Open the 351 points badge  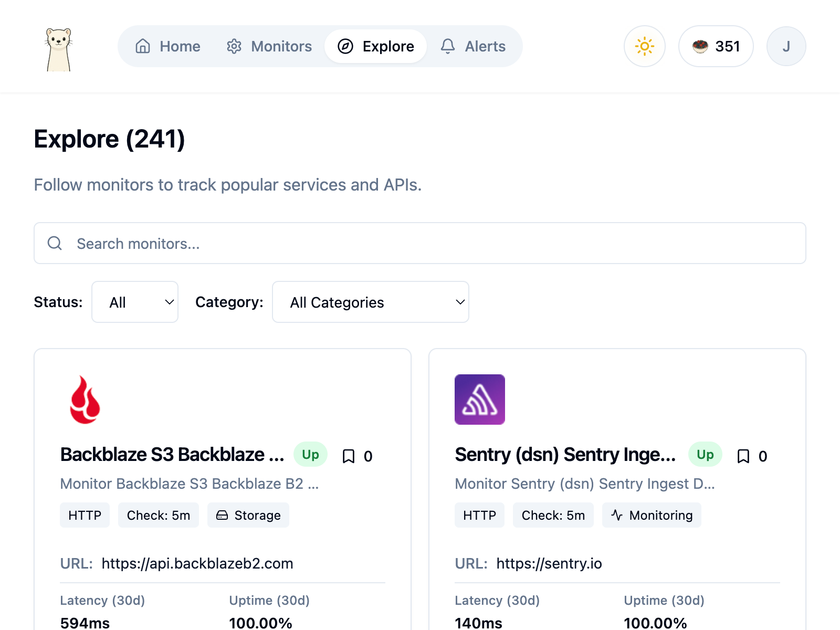(716, 46)
